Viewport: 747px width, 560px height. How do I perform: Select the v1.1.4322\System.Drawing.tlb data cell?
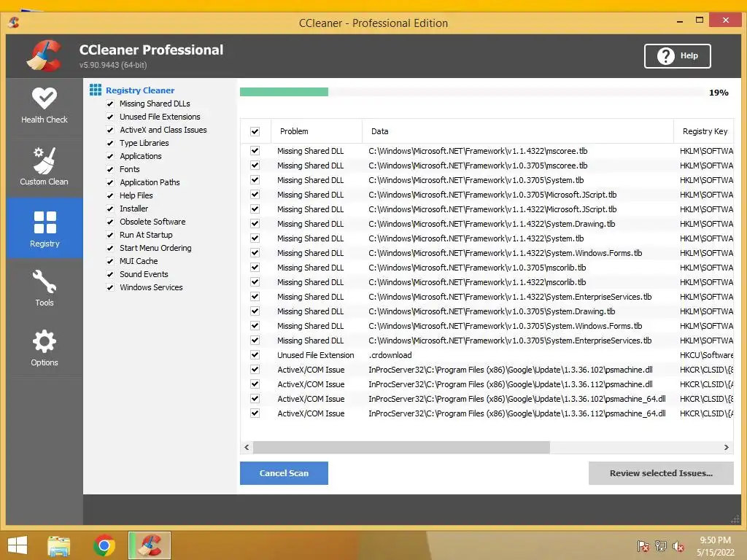coord(492,224)
